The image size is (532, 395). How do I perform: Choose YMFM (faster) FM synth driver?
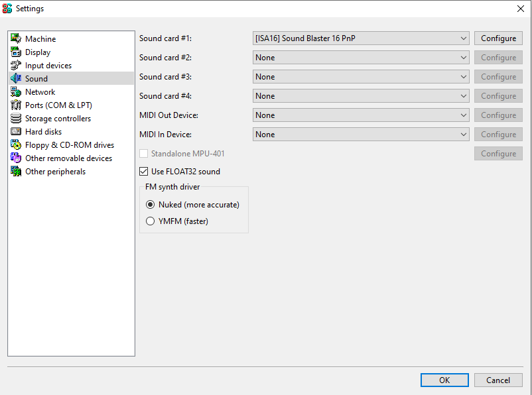[x=150, y=221]
